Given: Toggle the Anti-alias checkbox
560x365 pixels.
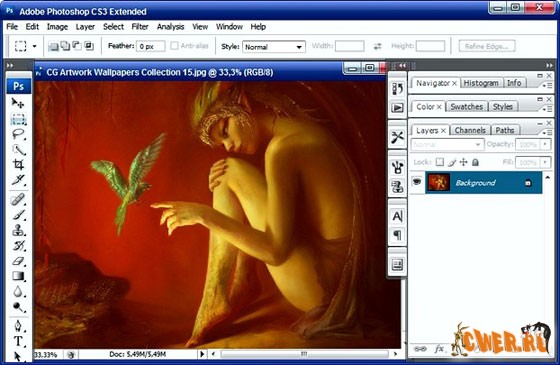Looking at the screenshot, I should click(174, 46).
